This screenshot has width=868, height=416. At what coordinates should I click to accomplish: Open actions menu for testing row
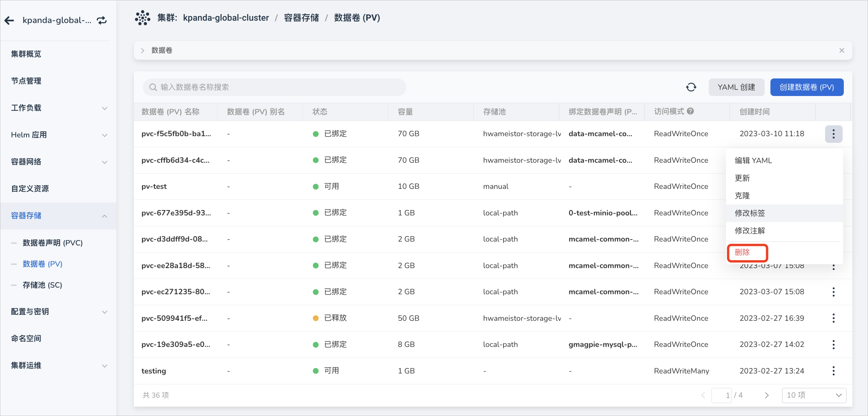(x=834, y=371)
